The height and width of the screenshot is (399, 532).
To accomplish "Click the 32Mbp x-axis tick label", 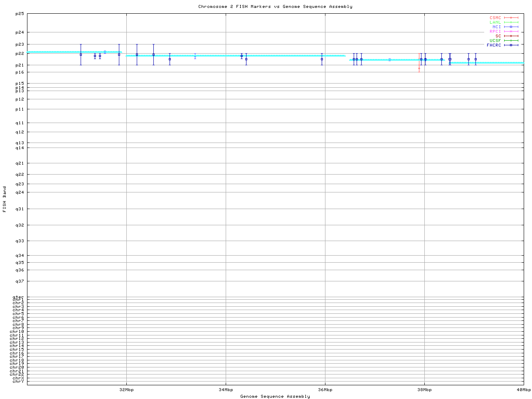I will coord(126,390).
